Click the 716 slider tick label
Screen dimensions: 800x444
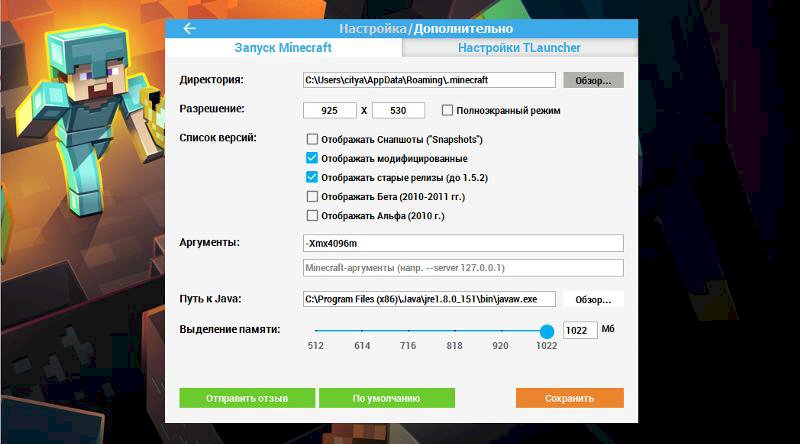click(x=408, y=346)
